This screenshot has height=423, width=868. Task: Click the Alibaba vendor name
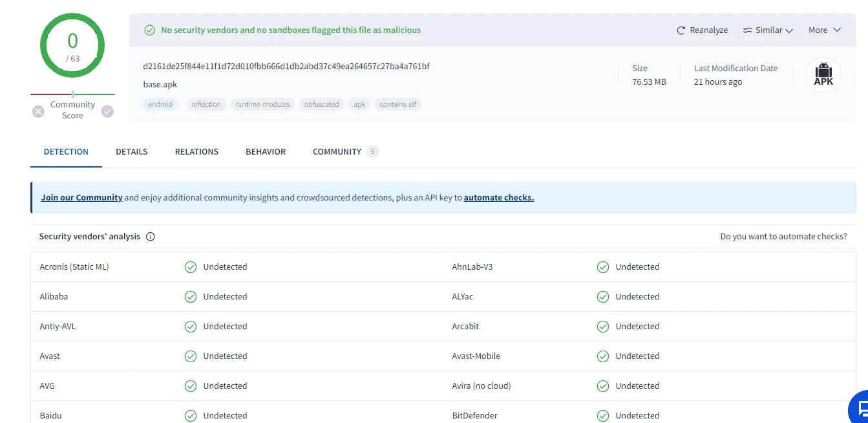(54, 297)
